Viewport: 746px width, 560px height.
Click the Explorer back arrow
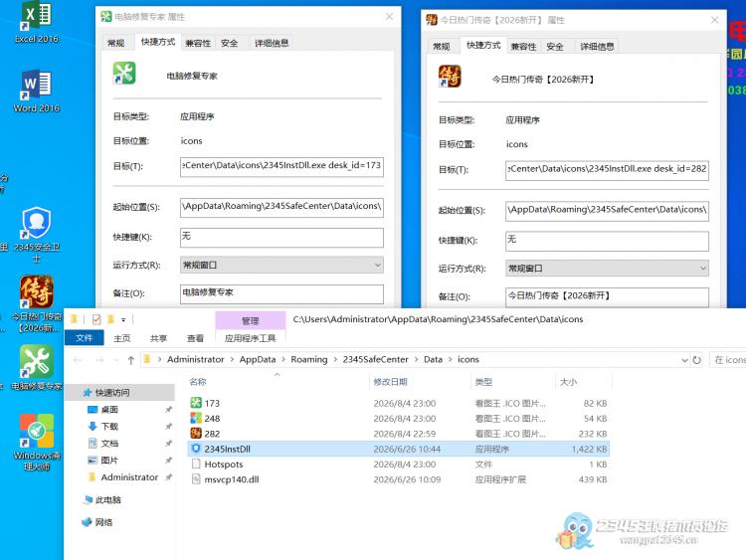(78, 360)
